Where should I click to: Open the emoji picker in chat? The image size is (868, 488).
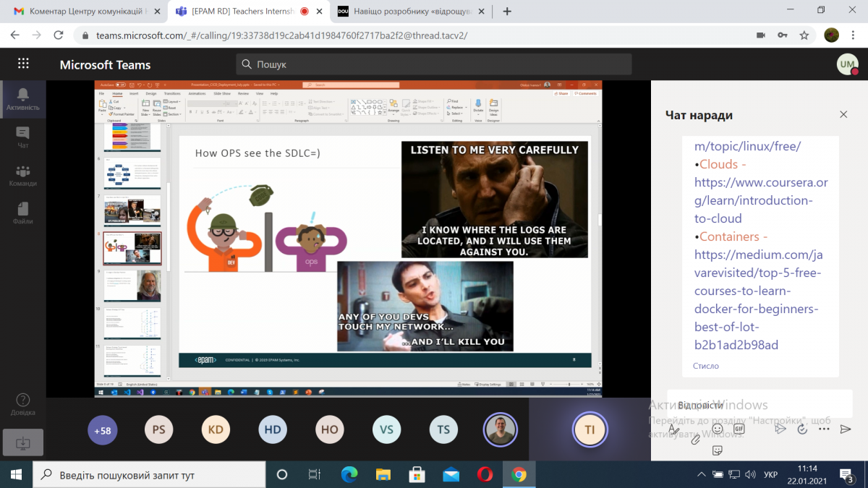[718, 429]
